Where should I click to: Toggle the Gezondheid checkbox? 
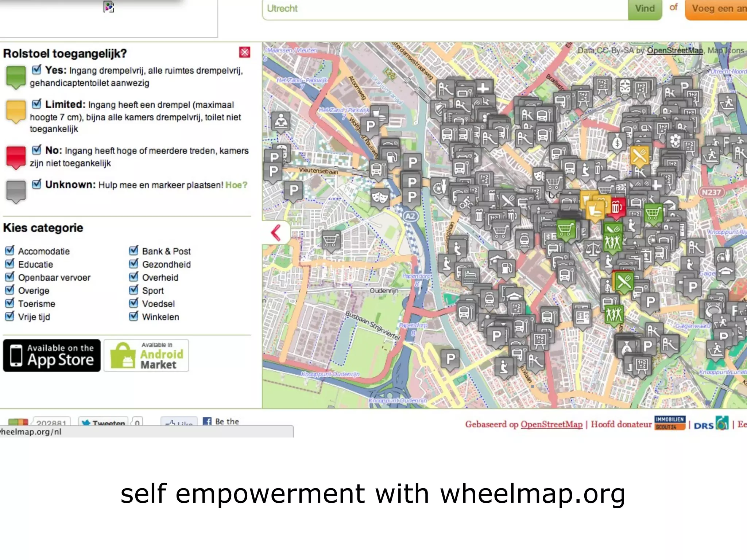click(134, 264)
